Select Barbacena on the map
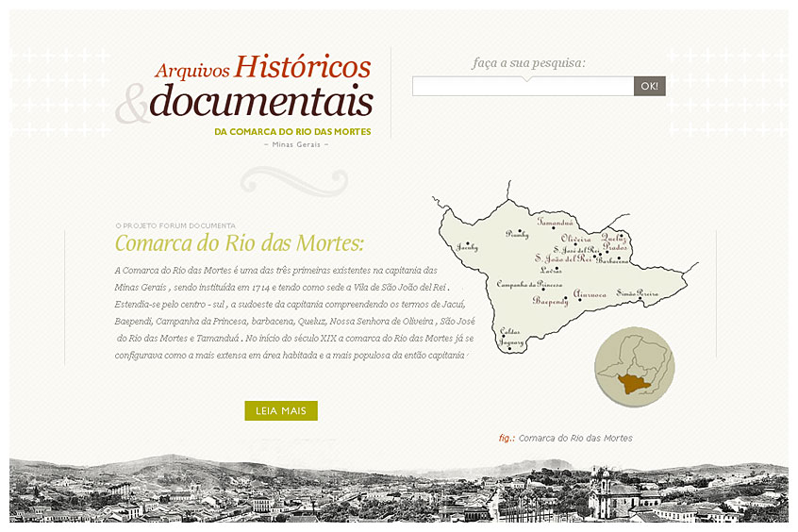The image size is (798, 532). click(x=612, y=260)
